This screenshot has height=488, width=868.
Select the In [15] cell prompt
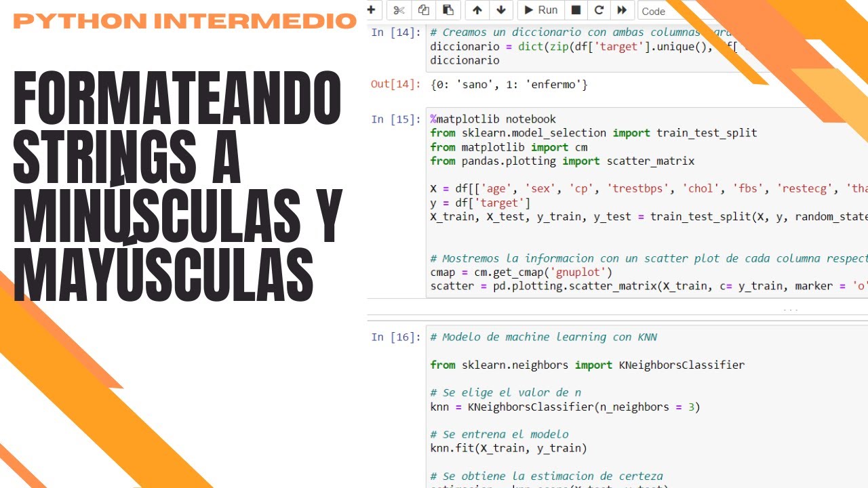396,119
